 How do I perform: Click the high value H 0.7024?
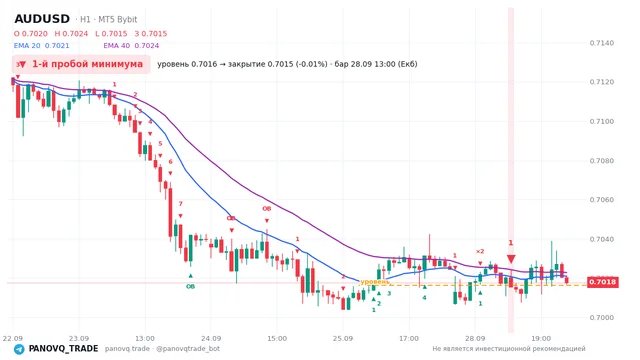pyautogui.click(x=71, y=34)
